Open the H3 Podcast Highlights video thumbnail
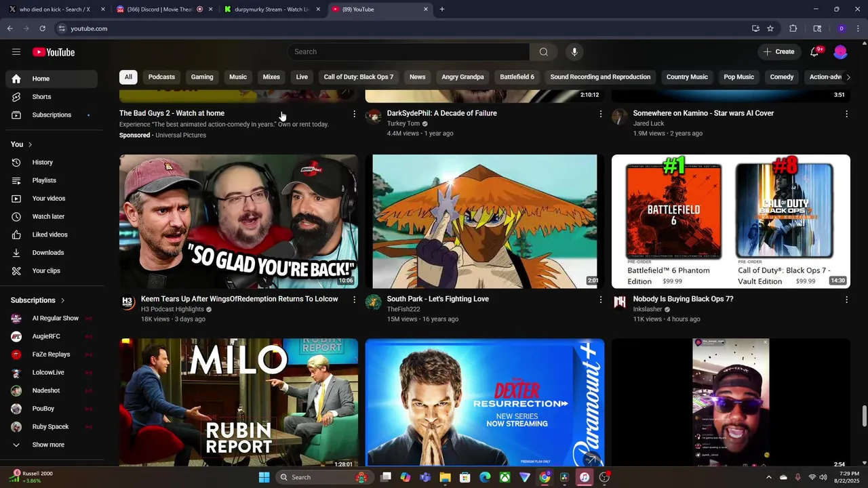This screenshot has height=488, width=868. 239,222
